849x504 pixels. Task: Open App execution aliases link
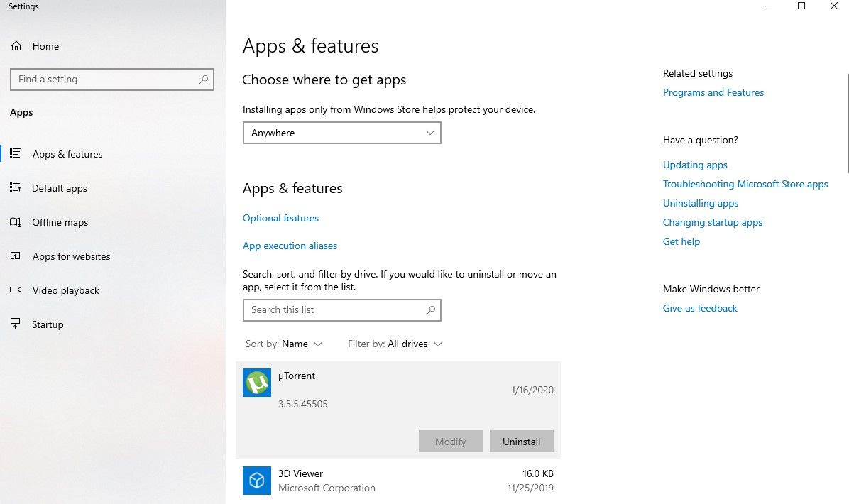290,246
